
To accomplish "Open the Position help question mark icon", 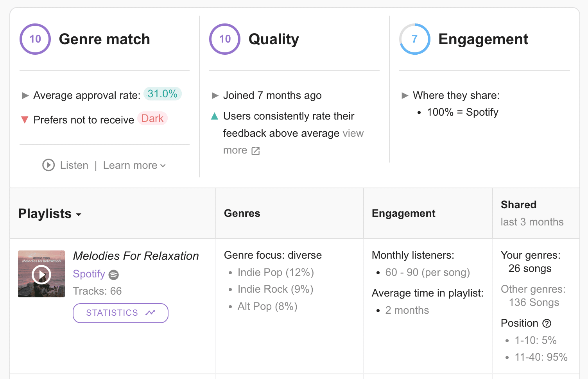I will tap(547, 324).
